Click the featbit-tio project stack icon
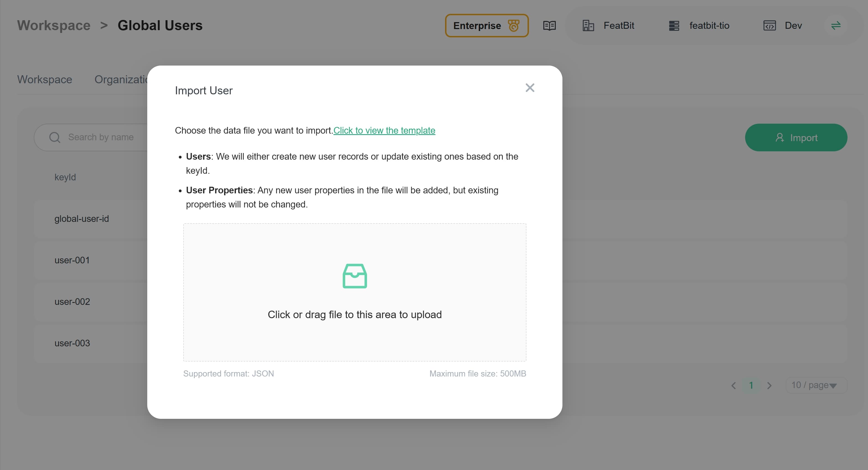Screen dimensions: 868x470 [x=674, y=25]
